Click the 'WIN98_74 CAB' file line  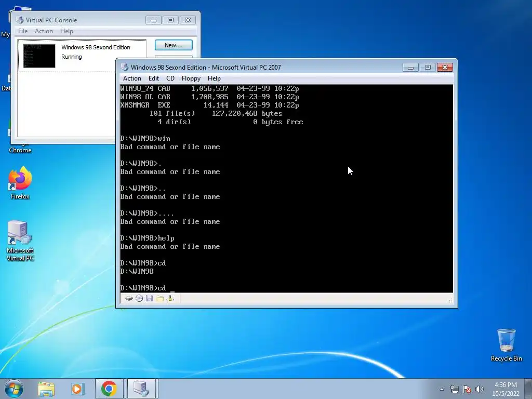(210, 88)
